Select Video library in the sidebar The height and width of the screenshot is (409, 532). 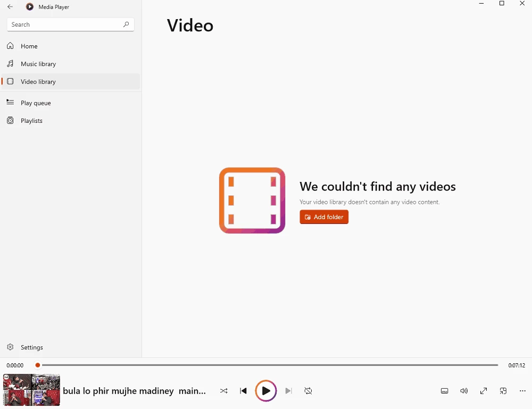[38, 82]
